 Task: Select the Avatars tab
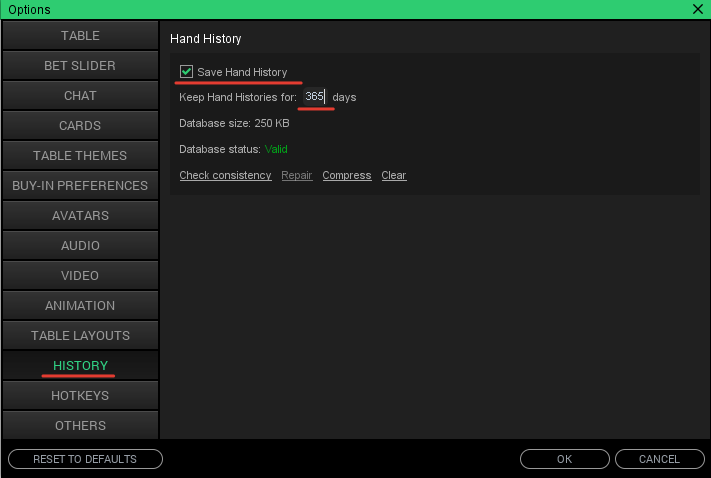click(80, 215)
